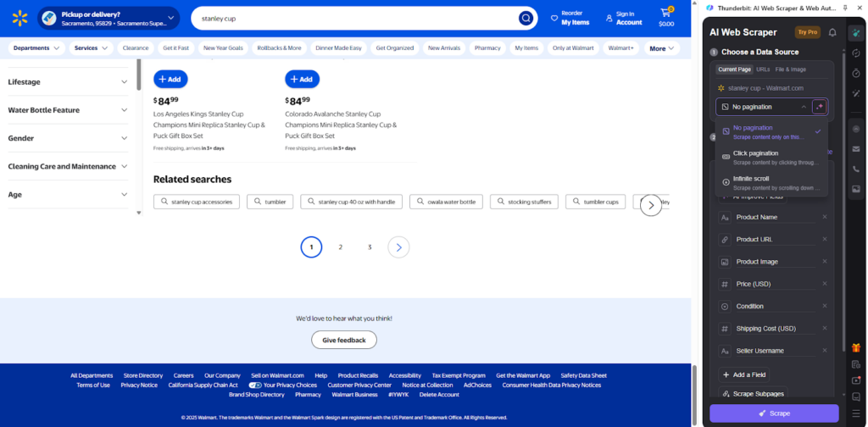Click the video tutorial sidebar icon
The image size is (868, 427).
[856, 380]
